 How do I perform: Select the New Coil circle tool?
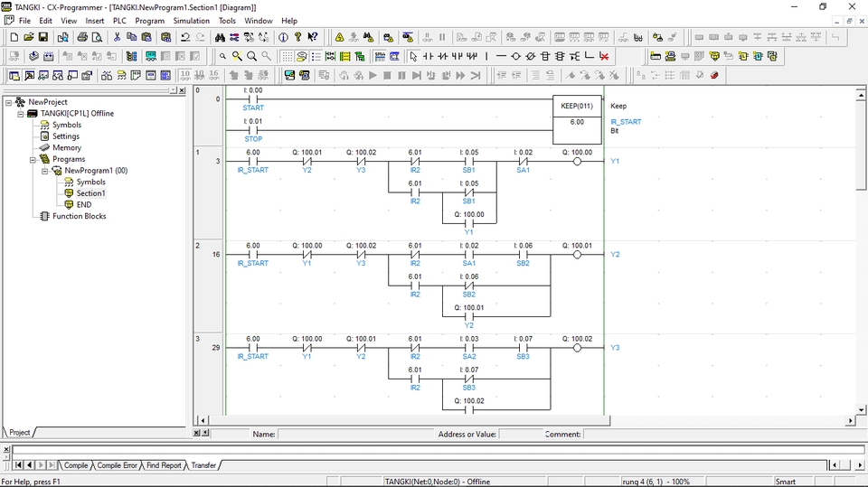(516, 56)
